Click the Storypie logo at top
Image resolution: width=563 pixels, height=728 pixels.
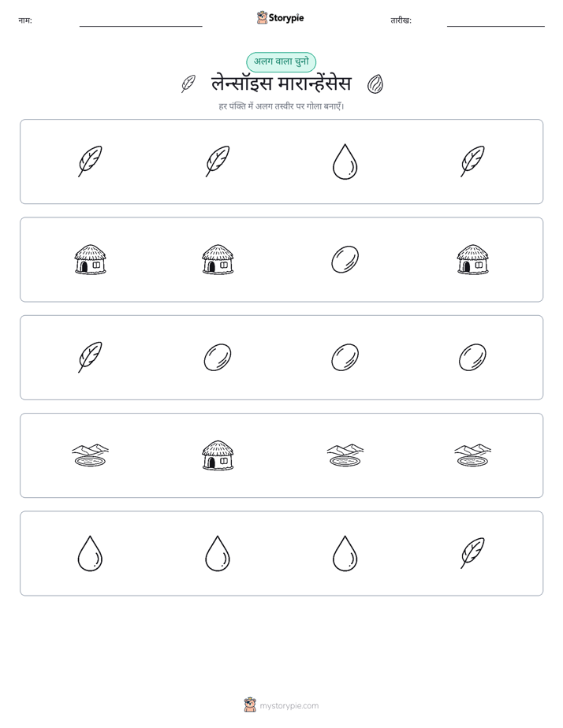[280, 17]
